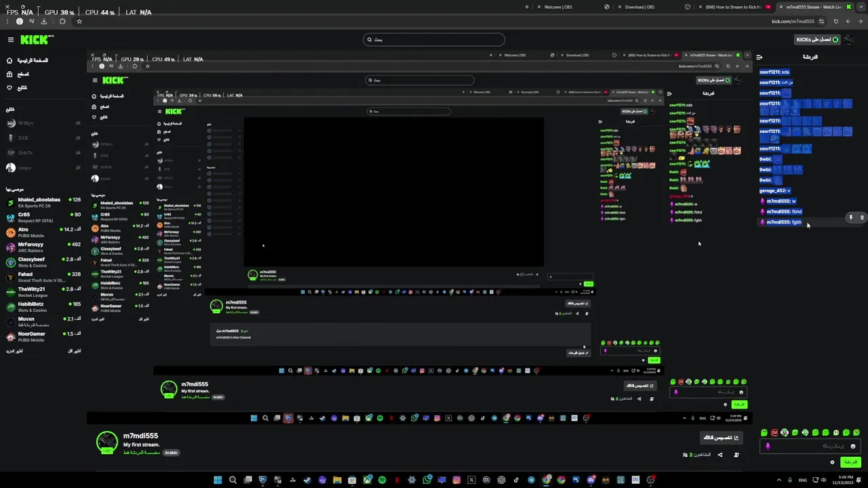Click the browser address bar URL
Image resolution: width=868 pixels, height=488 pixels.
793,21
